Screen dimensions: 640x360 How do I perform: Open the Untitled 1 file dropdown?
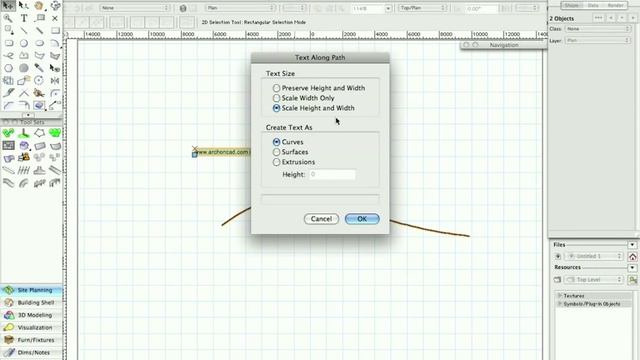(594, 256)
